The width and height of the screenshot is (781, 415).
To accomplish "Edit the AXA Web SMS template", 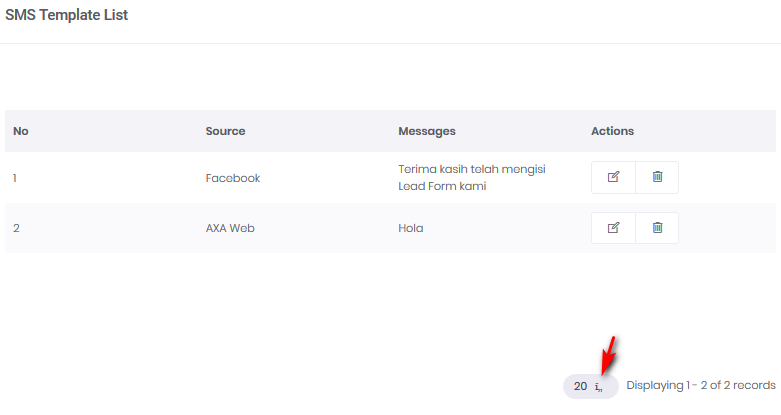I will (613, 228).
